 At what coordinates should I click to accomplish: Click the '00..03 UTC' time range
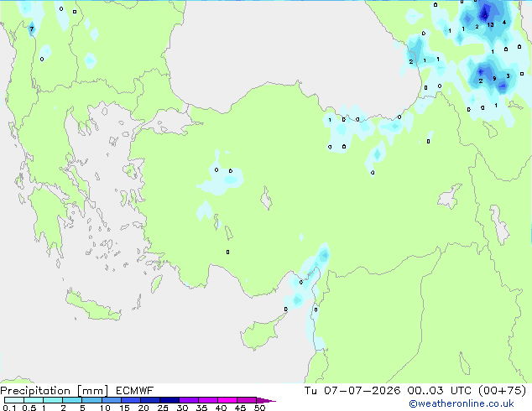click(x=440, y=391)
